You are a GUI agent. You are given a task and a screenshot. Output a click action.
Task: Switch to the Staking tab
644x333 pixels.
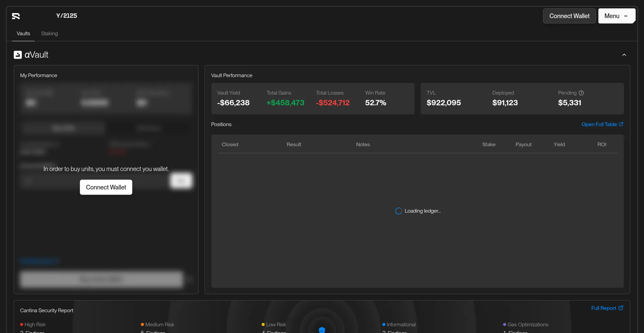[x=49, y=34]
